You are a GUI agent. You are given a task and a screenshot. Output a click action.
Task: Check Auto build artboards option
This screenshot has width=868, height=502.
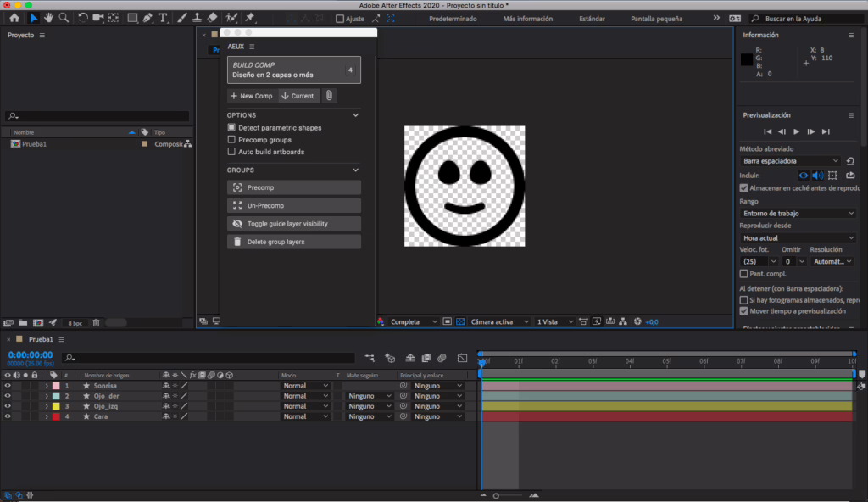231,152
